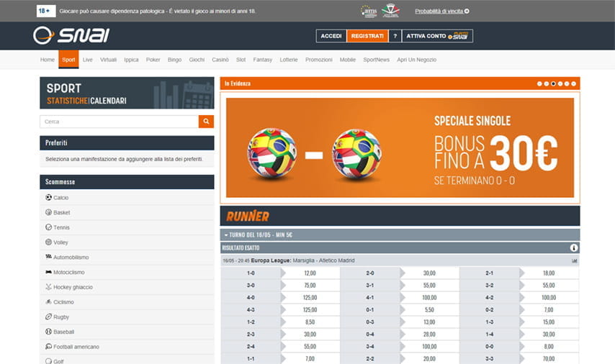This screenshot has width=615, height=364.
Task: Open the Promozioni menu item
Action: 319,60
